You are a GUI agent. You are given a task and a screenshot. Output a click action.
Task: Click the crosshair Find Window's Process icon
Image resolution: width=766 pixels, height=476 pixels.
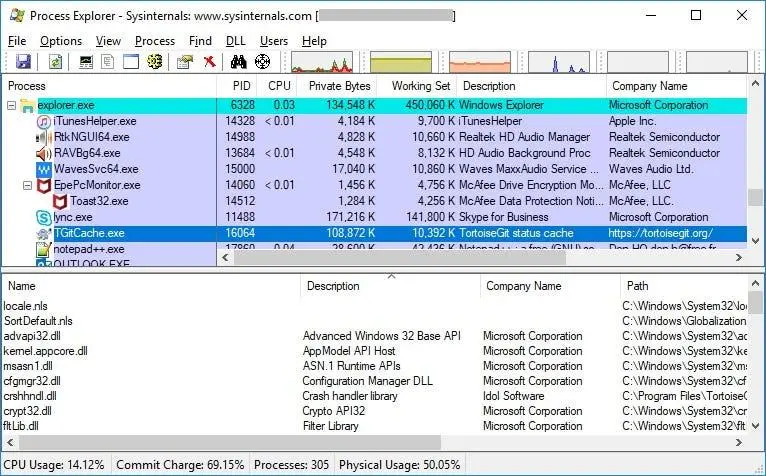262,62
